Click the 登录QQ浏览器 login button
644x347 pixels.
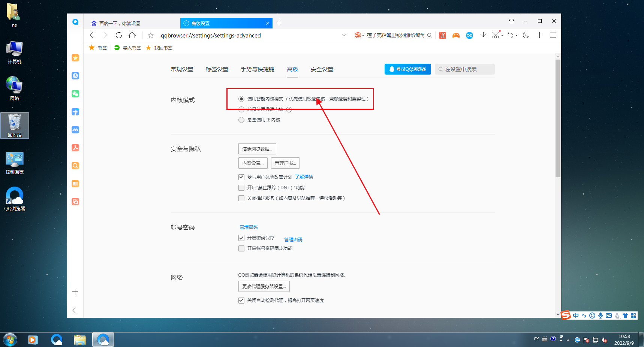tap(408, 69)
